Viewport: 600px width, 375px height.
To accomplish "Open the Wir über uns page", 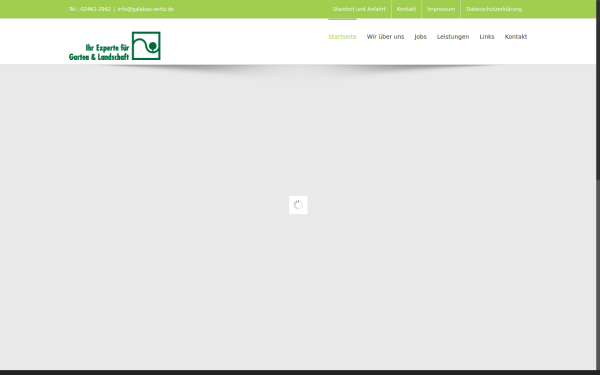I will (x=385, y=37).
